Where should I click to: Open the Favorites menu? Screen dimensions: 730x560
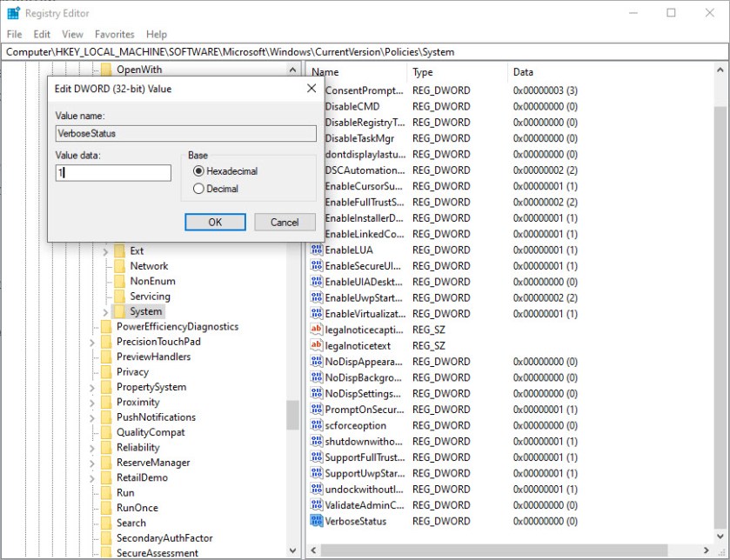(x=114, y=35)
